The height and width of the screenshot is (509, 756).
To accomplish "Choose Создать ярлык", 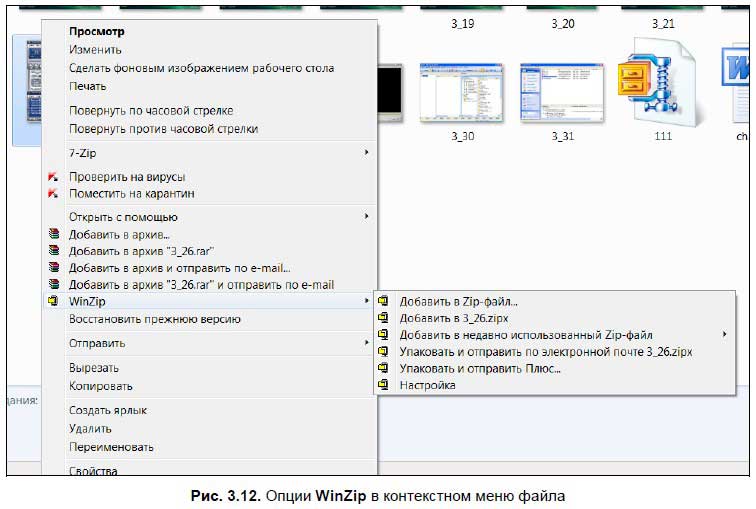I will 108,410.
